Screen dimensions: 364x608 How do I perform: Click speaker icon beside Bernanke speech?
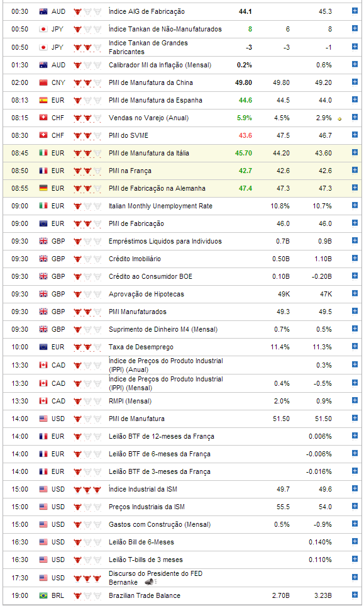149,582
